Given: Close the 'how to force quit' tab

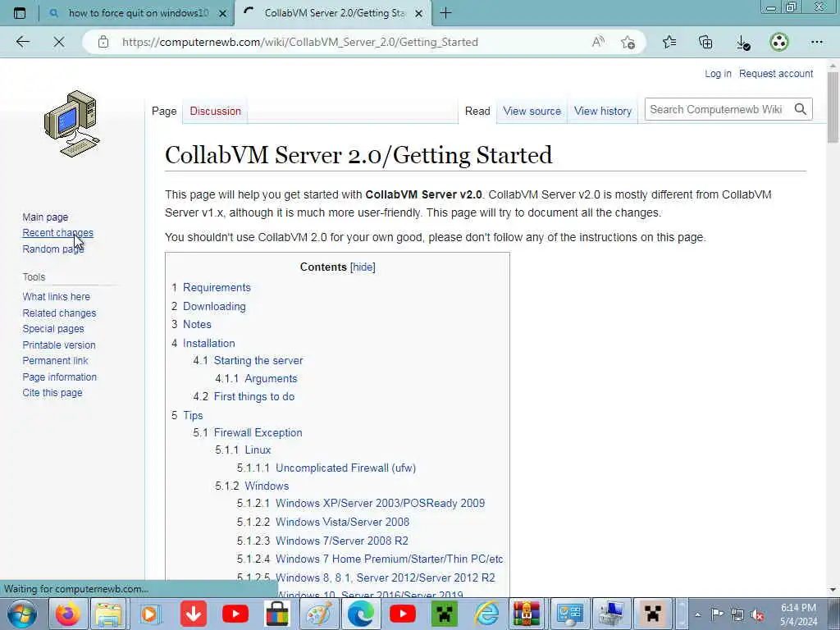Looking at the screenshot, I should pyautogui.click(x=223, y=13).
